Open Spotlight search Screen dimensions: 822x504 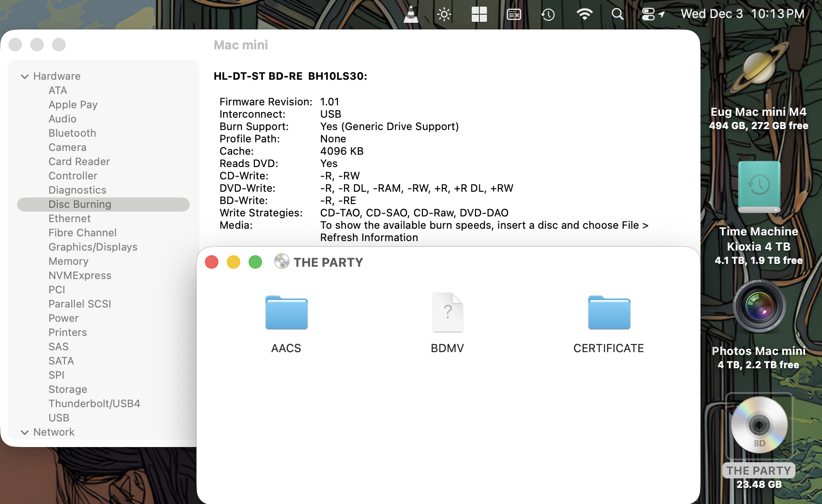[x=617, y=14]
